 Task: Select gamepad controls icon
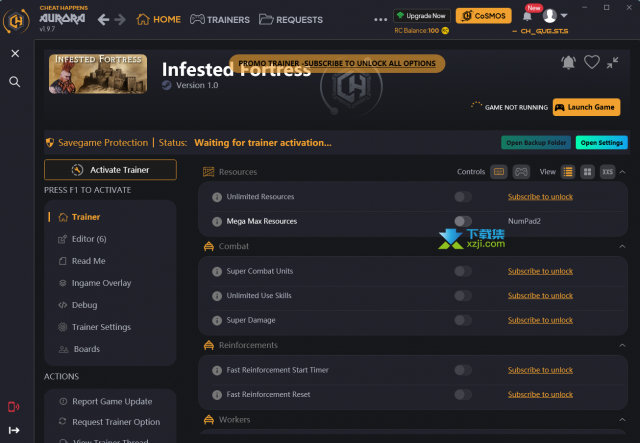point(521,172)
